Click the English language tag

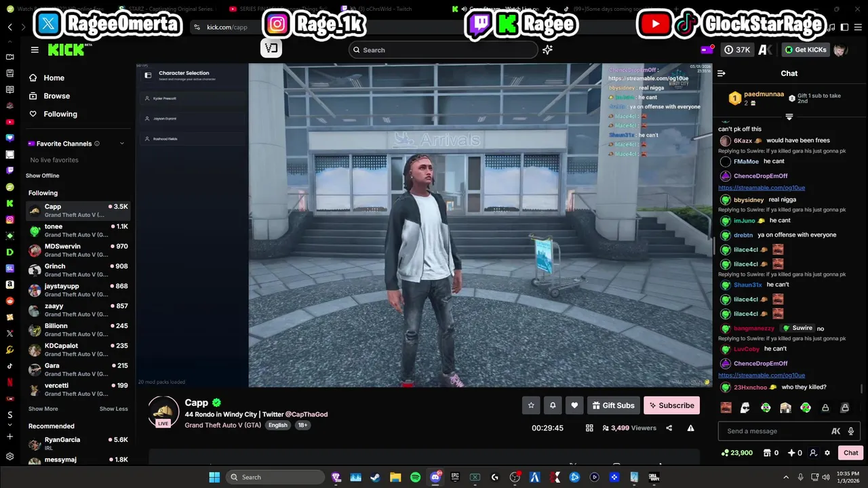[277, 425]
